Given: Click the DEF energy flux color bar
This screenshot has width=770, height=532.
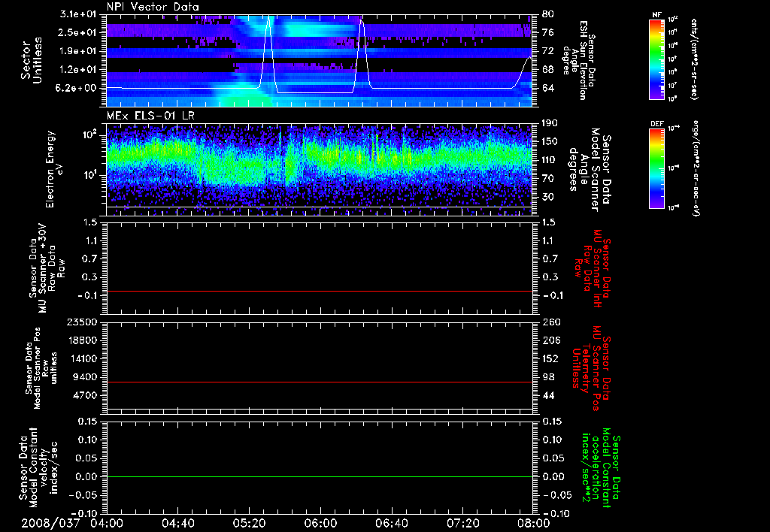Looking at the screenshot, I should 656,168.
